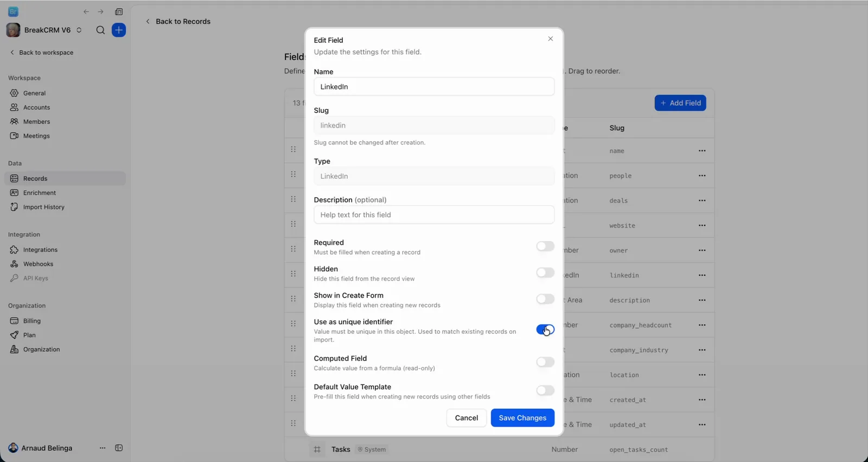Click the BreakCRM app logo icon
This screenshot has width=868, height=462.
tap(13, 11)
